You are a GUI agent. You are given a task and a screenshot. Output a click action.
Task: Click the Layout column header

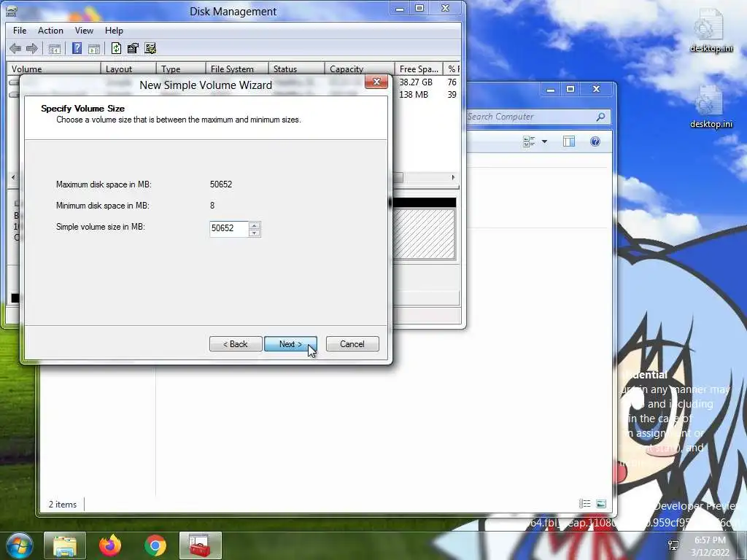(128, 69)
